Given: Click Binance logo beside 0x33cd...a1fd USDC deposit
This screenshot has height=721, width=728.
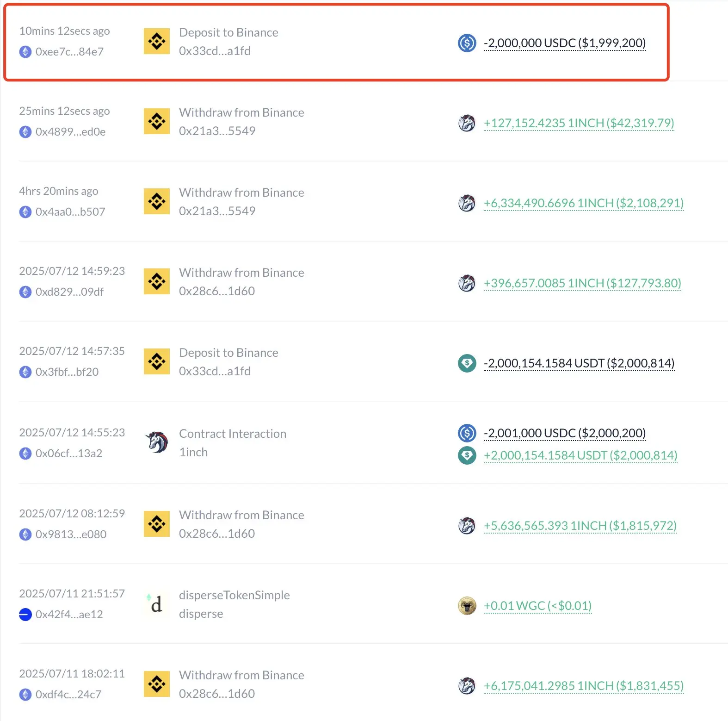Looking at the screenshot, I should pyautogui.click(x=157, y=42).
